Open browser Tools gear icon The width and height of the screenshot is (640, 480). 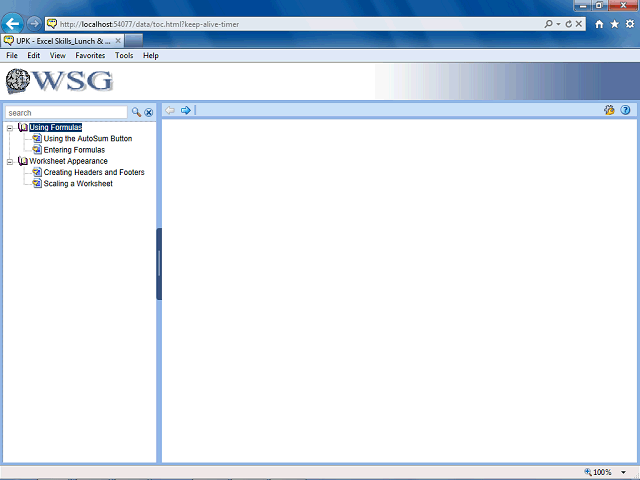point(630,24)
